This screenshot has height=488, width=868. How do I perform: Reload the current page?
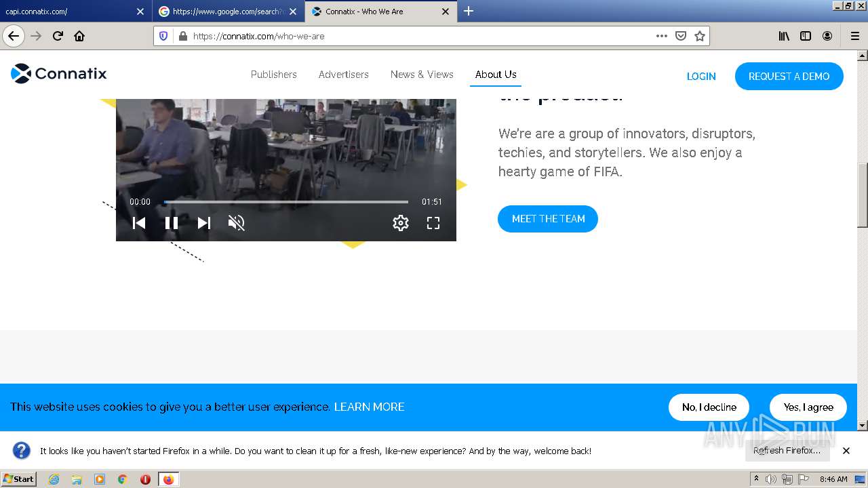tap(58, 36)
